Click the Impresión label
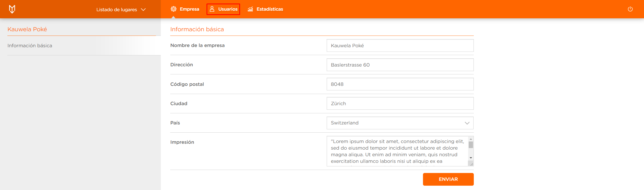 point(182,142)
